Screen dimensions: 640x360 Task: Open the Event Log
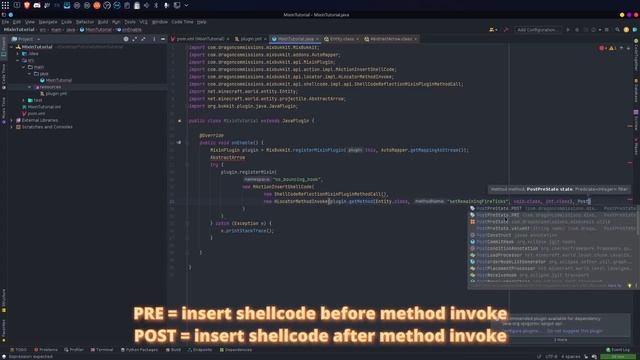pyautogui.click(x=618, y=350)
